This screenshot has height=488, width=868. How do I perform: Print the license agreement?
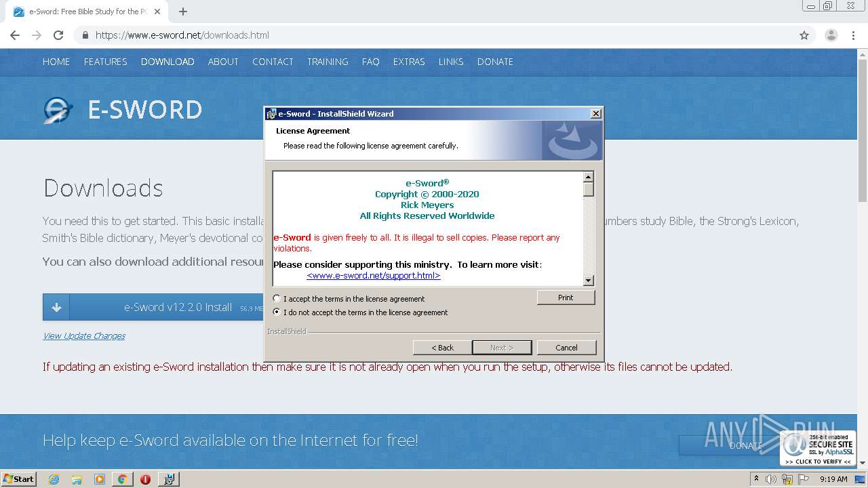[x=566, y=298]
